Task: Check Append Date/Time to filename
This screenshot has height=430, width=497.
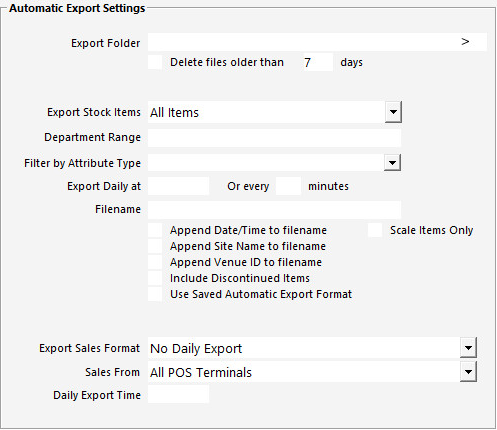Action: point(155,230)
